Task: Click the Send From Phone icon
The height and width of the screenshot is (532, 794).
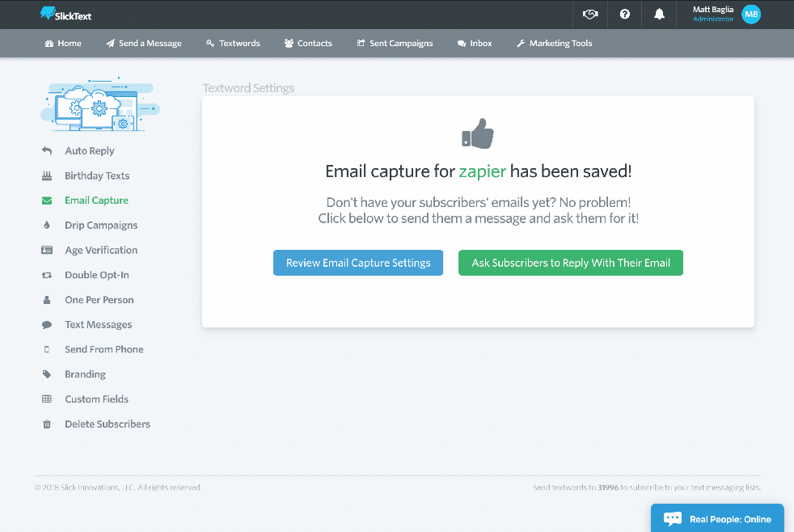Action: pyautogui.click(x=47, y=349)
